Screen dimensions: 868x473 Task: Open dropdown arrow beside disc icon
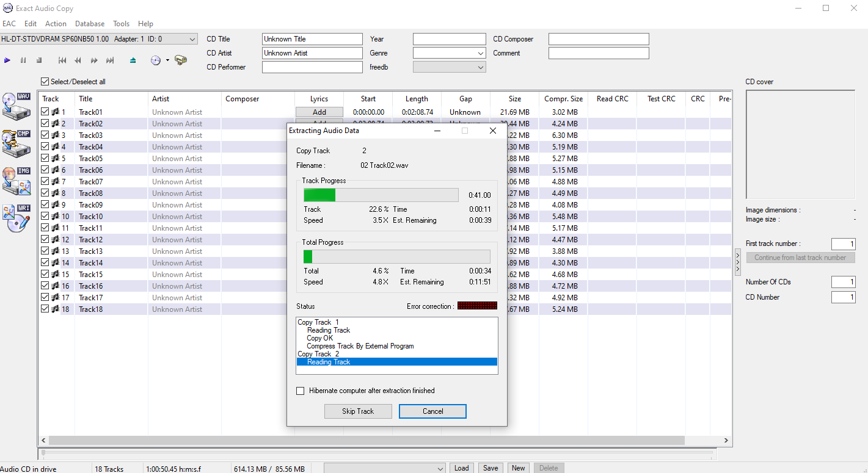coord(167,60)
